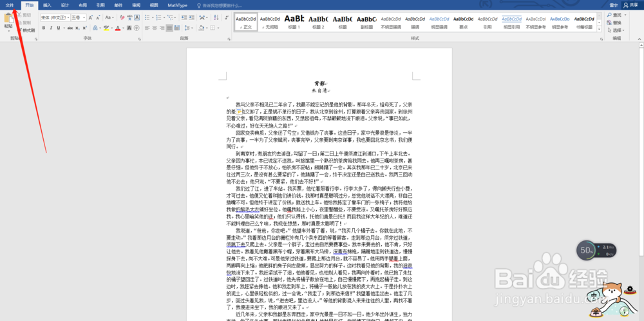Apply the 书籍标题 book title style
The width and height of the screenshot is (644, 321).
click(584, 22)
